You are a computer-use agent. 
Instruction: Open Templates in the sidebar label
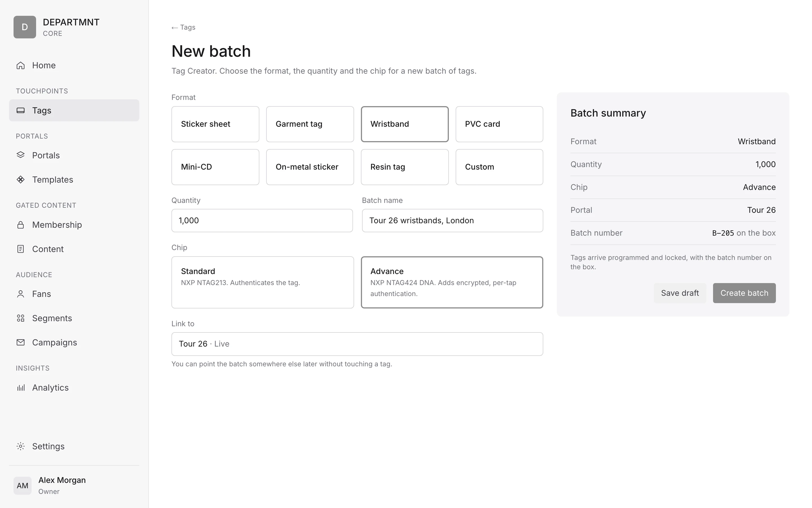pos(53,179)
